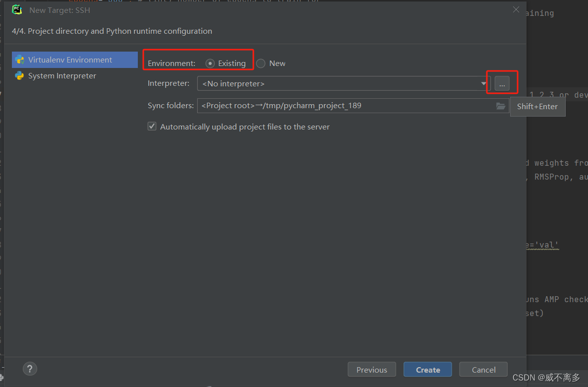Click the 'New Target: SSH' title text
The width and height of the screenshot is (588, 387).
[x=59, y=10]
